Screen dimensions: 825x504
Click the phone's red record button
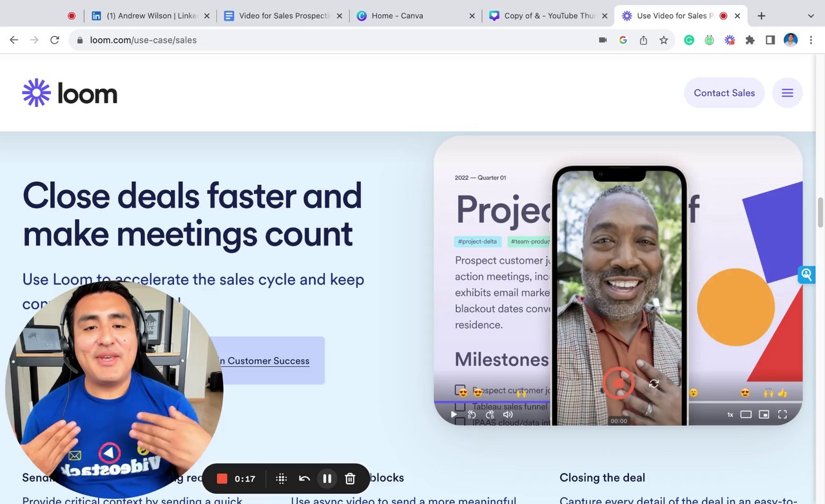pyautogui.click(x=618, y=383)
